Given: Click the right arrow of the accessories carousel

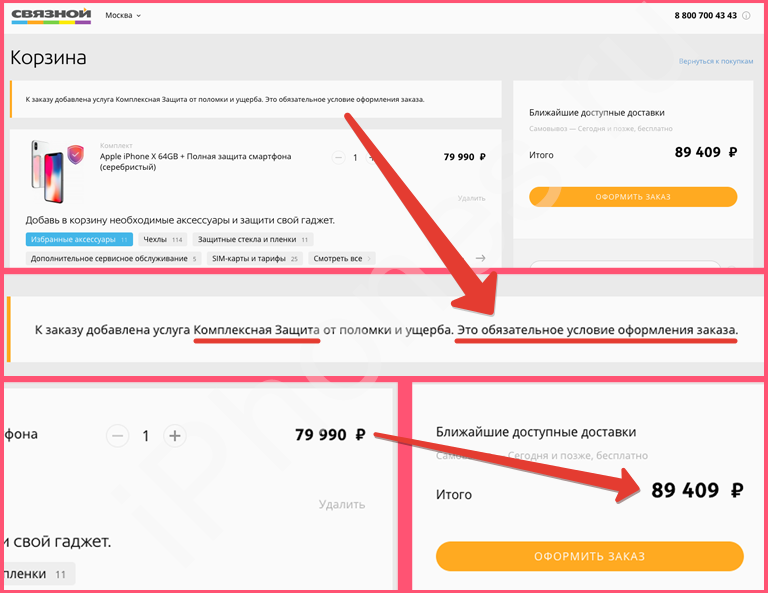Looking at the screenshot, I should (x=480, y=258).
